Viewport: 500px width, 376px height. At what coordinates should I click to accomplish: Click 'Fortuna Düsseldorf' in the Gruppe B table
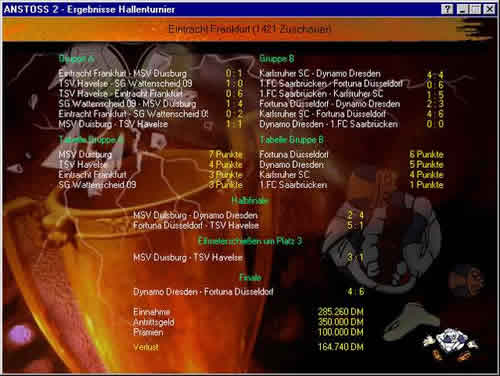coord(294,154)
